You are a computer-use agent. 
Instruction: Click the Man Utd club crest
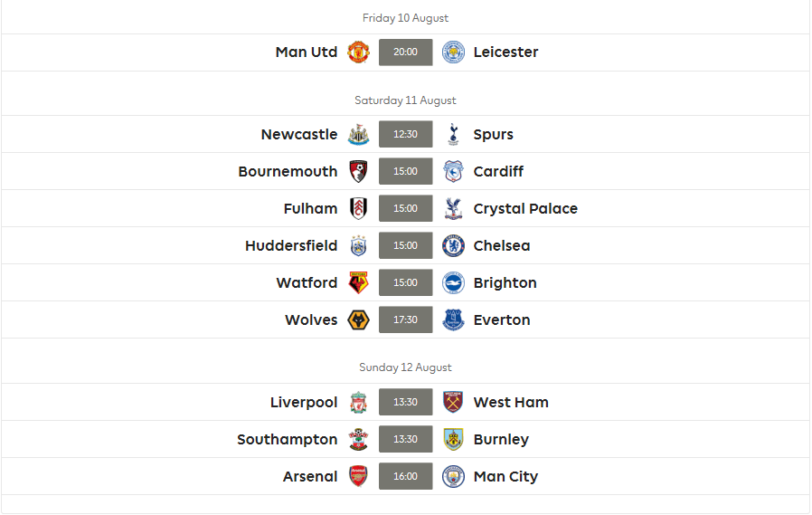358,52
